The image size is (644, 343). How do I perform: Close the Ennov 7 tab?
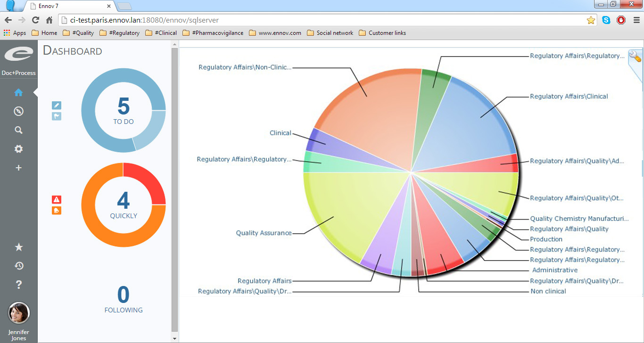[x=109, y=6]
